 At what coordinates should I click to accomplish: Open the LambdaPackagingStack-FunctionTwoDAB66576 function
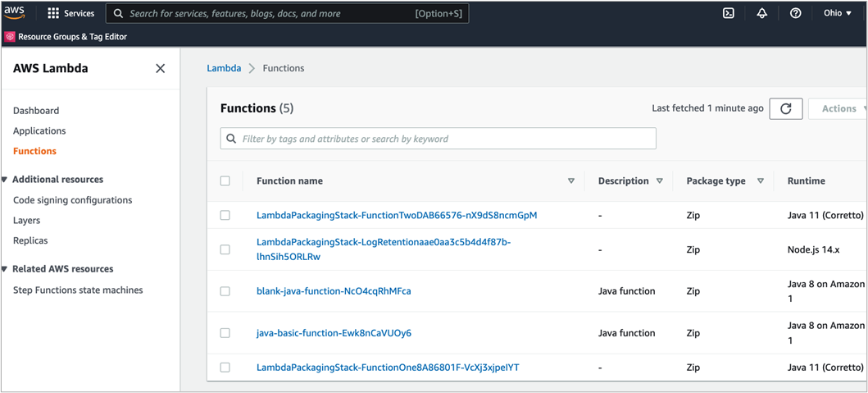(397, 215)
